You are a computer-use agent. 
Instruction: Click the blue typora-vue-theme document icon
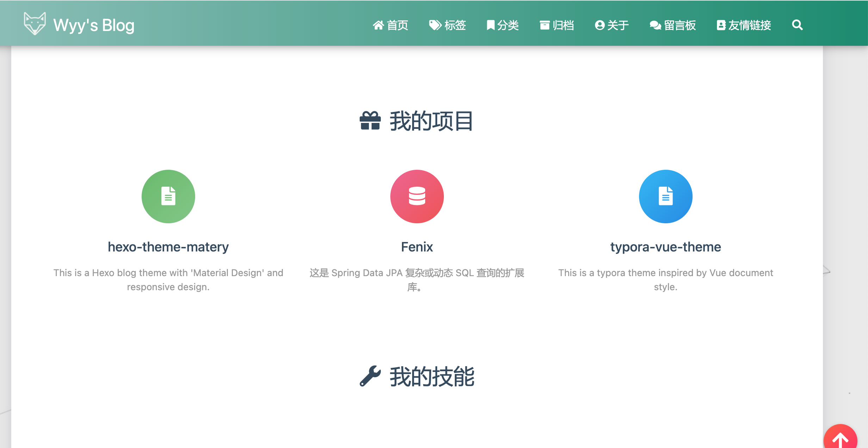[665, 196]
